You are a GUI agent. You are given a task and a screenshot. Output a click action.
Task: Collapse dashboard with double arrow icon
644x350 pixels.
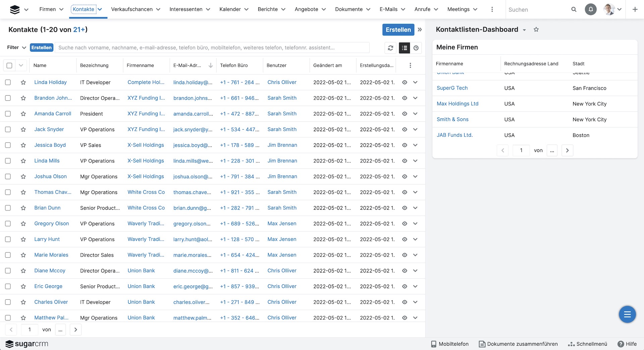(x=420, y=30)
